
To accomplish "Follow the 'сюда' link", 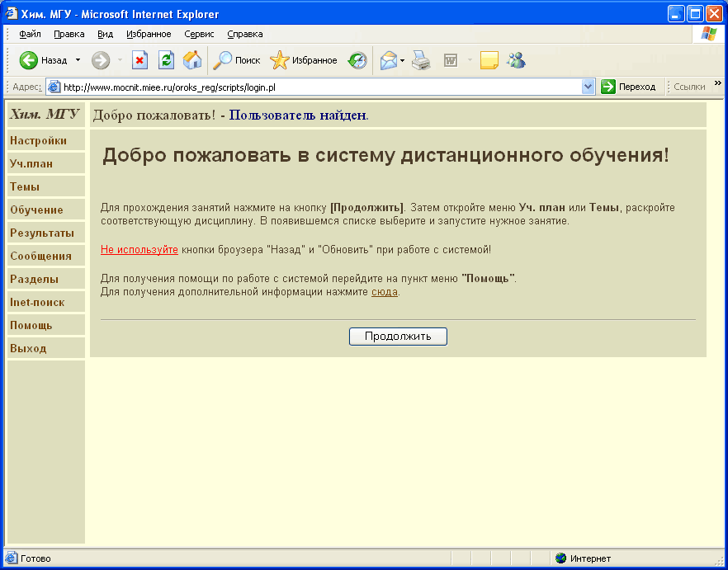I will [385, 293].
